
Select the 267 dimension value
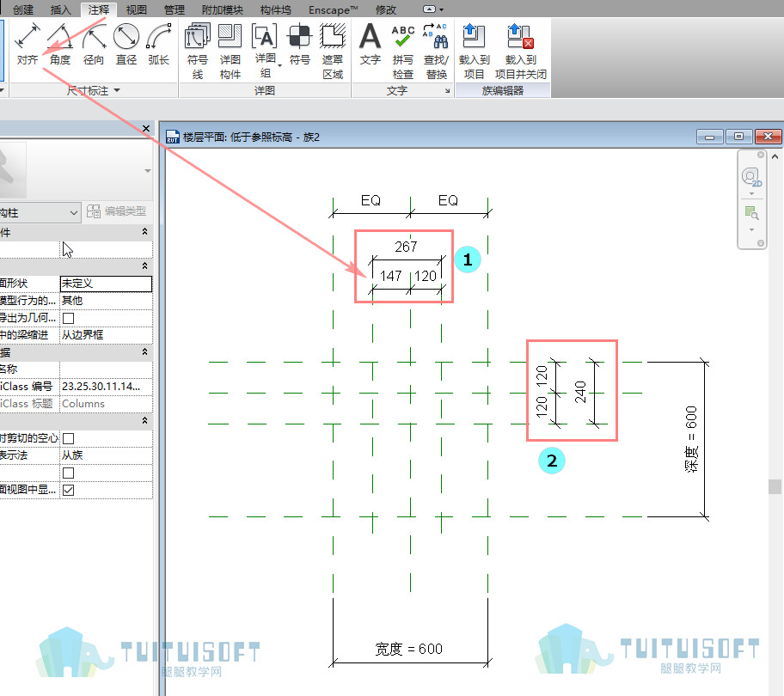(406, 247)
